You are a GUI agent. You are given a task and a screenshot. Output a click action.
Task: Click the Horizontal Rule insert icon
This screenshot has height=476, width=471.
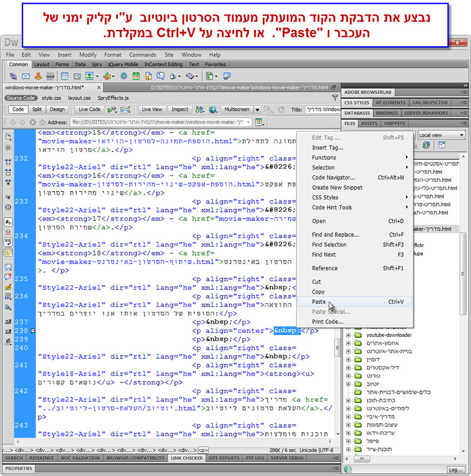(x=50, y=76)
